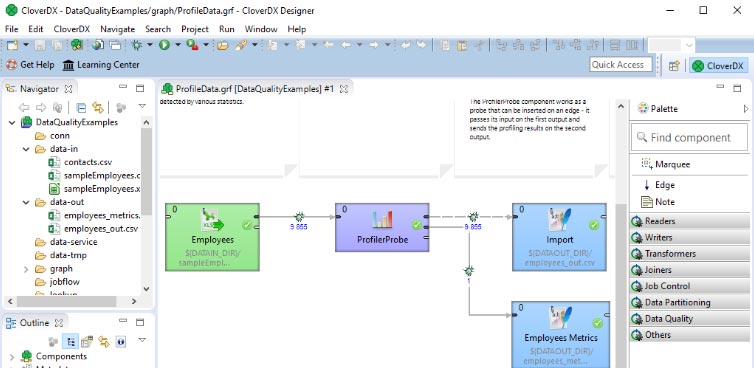Image resolution: width=754 pixels, height=368 pixels.
Task: Select the ProfilerProbe component
Action: click(382, 227)
